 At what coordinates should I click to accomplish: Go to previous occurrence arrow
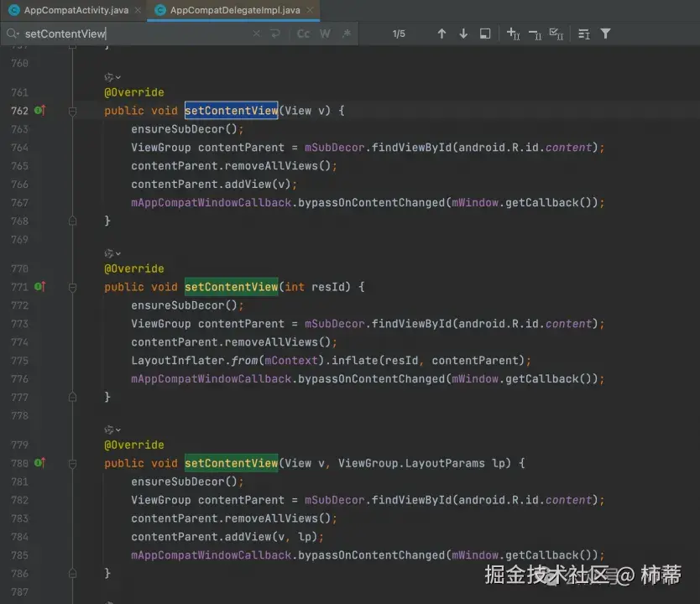click(x=441, y=34)
